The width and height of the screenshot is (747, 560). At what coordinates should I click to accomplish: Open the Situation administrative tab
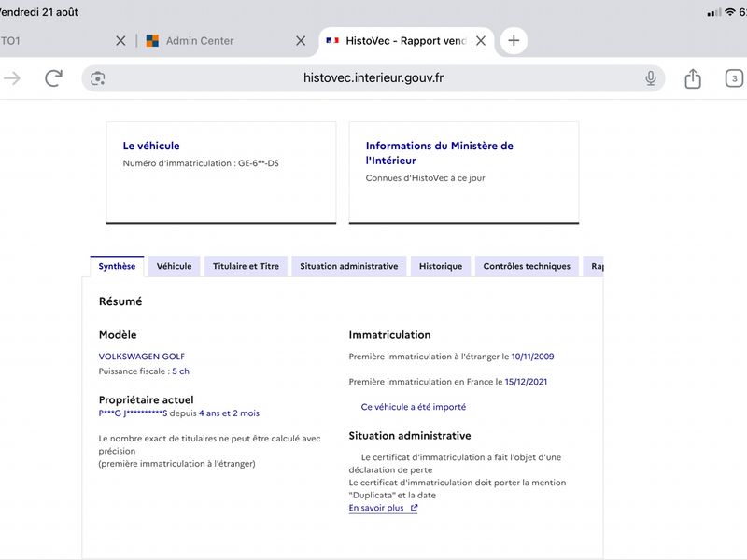[x=348, y=266]
